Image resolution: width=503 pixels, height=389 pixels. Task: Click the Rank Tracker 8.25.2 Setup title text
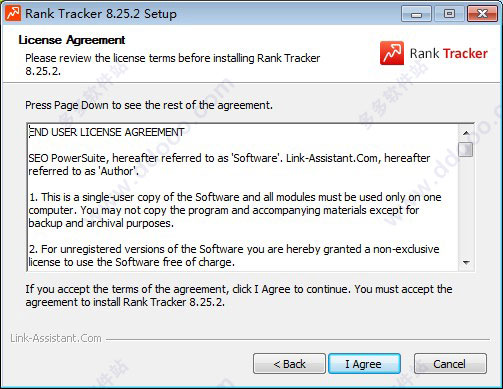(101, 14)
